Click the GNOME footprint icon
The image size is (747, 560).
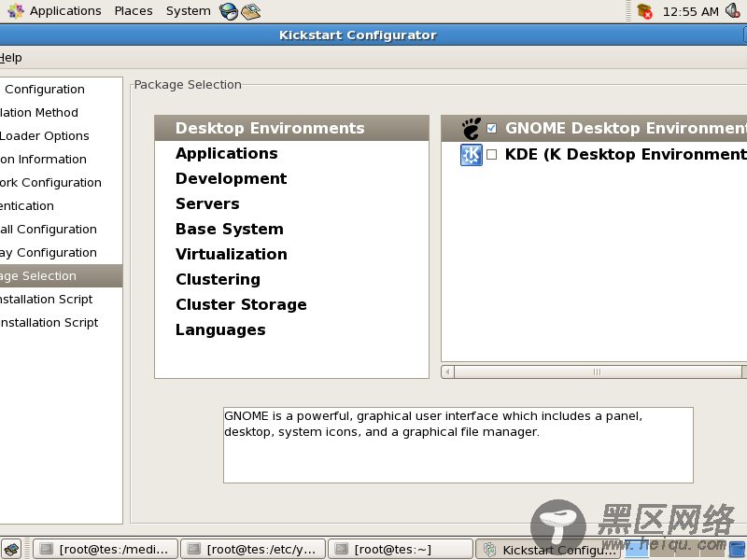(472, 129)
